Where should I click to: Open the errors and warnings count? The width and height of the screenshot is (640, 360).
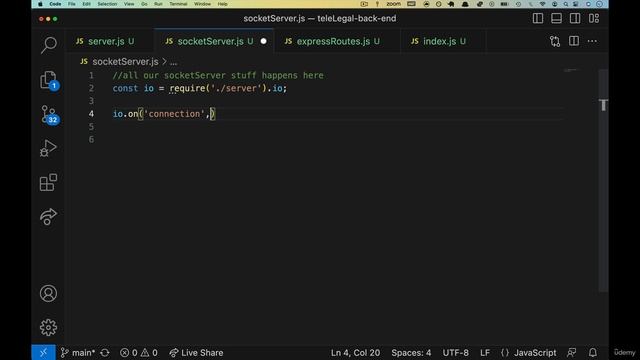[139, 353]
